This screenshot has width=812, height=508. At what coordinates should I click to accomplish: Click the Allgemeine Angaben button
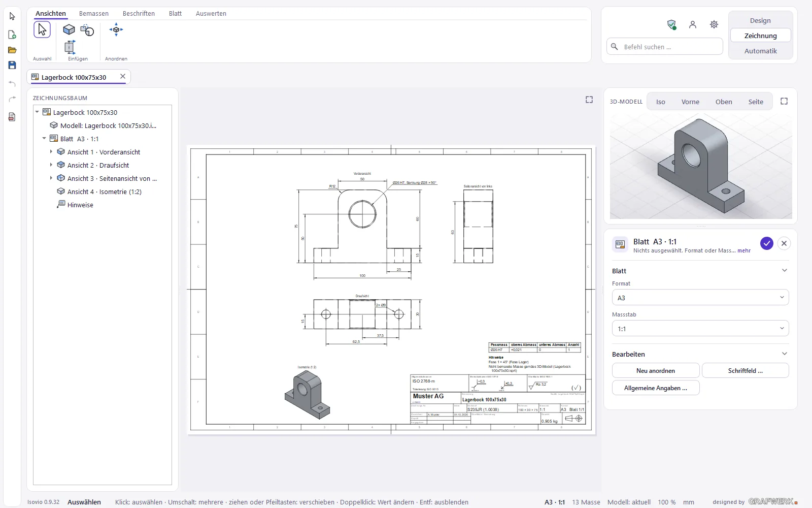[x=656, y=388]
